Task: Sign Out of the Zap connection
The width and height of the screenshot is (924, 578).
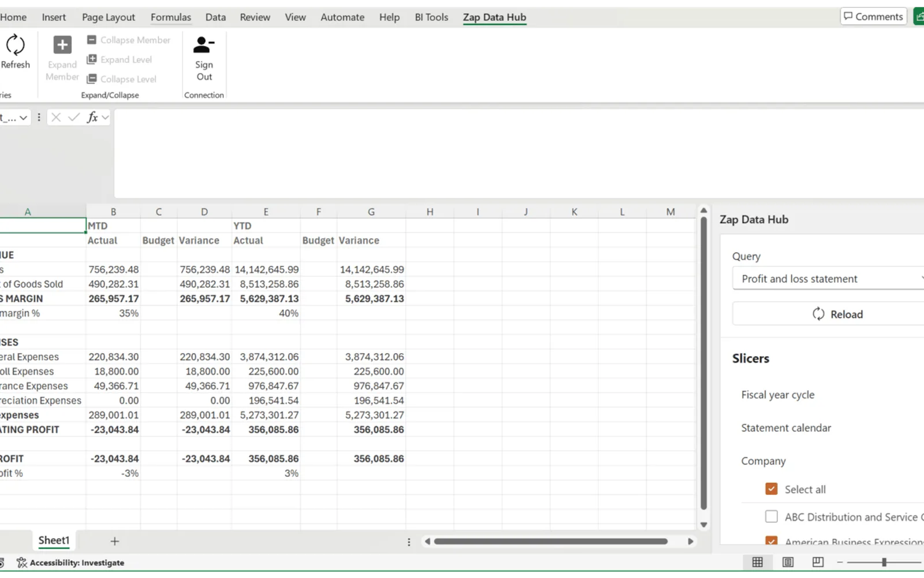Action: point(204,58)
